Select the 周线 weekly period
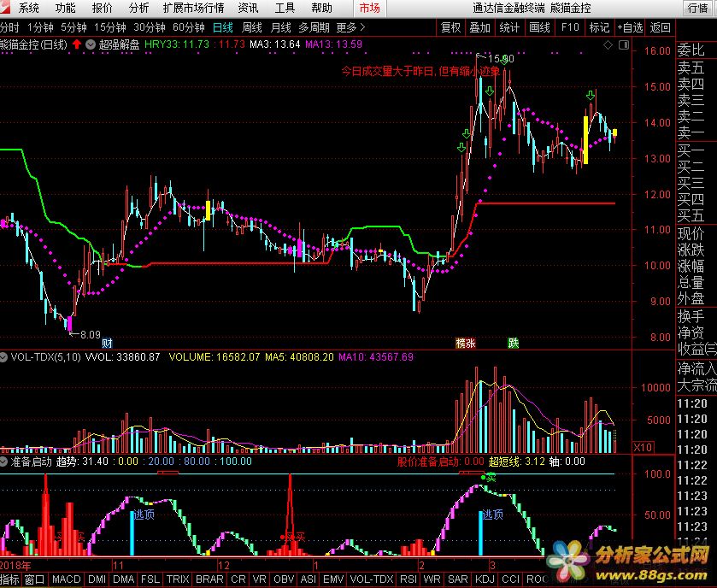This screenshot has height=588, width=717. pyautogui.click(x=251, y=28)
